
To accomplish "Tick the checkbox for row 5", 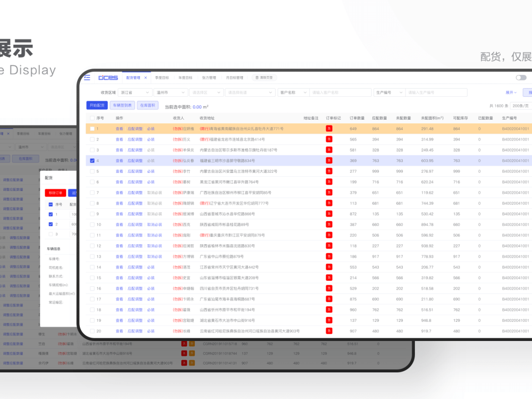I will click(92, 171).
